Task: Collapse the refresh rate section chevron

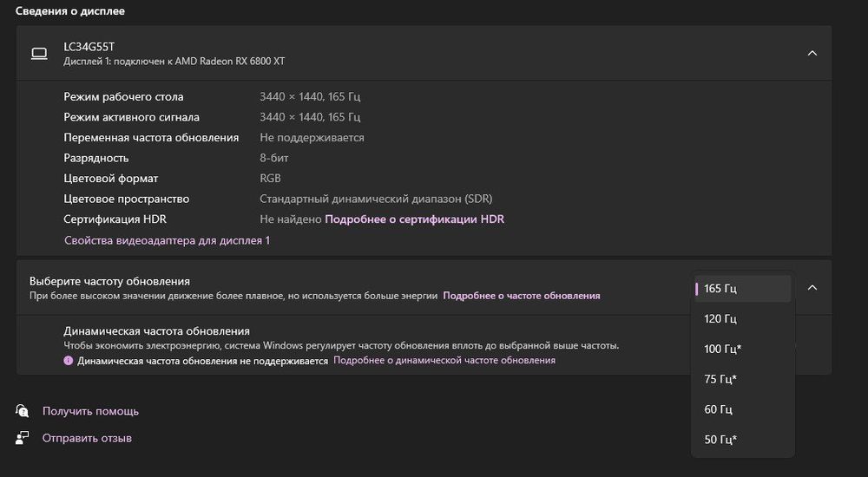Action: [812, 287]
